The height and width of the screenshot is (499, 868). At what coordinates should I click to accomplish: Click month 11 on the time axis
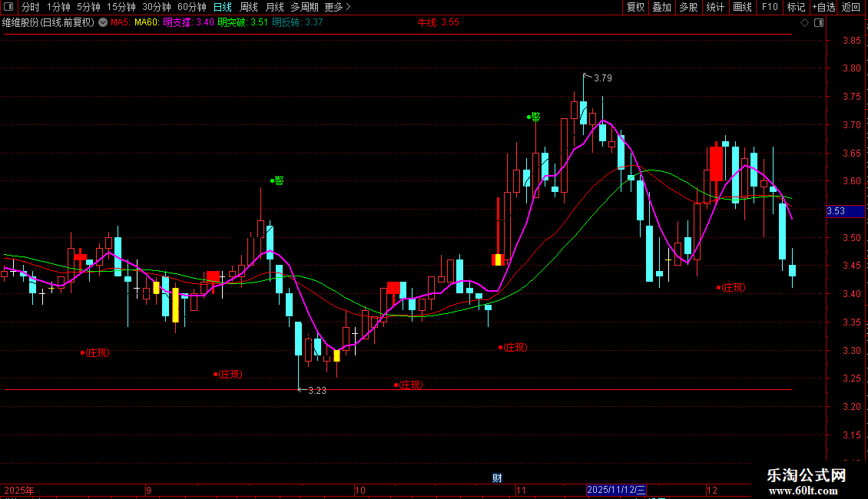(x=521, y=490)
